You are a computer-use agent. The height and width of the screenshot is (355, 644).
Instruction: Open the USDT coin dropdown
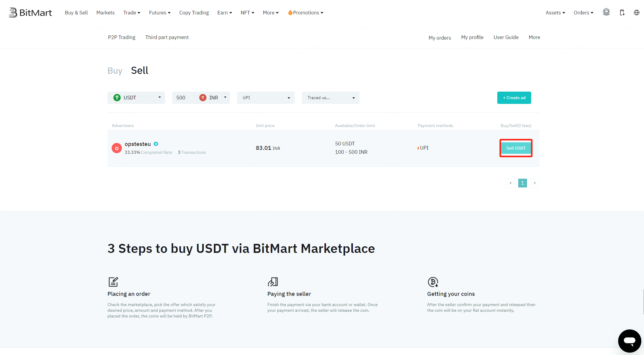[136, 98]
